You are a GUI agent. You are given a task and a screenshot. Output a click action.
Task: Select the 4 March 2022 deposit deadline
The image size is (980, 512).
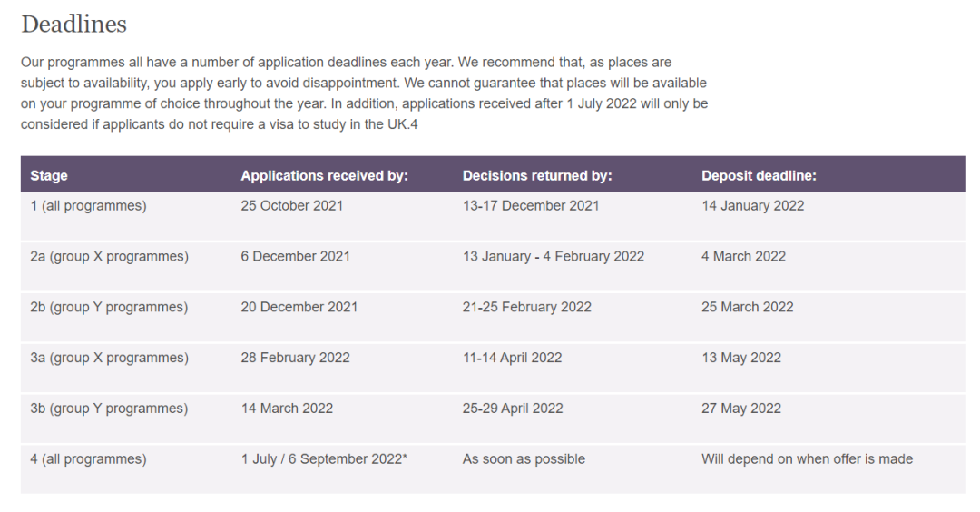[x=743, y=256]
